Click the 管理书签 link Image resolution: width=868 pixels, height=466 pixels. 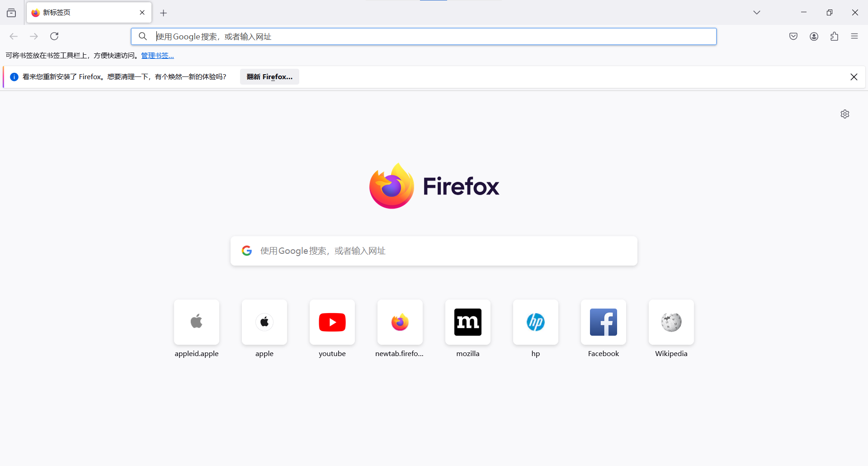pyautogui.click(x=157, y=56)
